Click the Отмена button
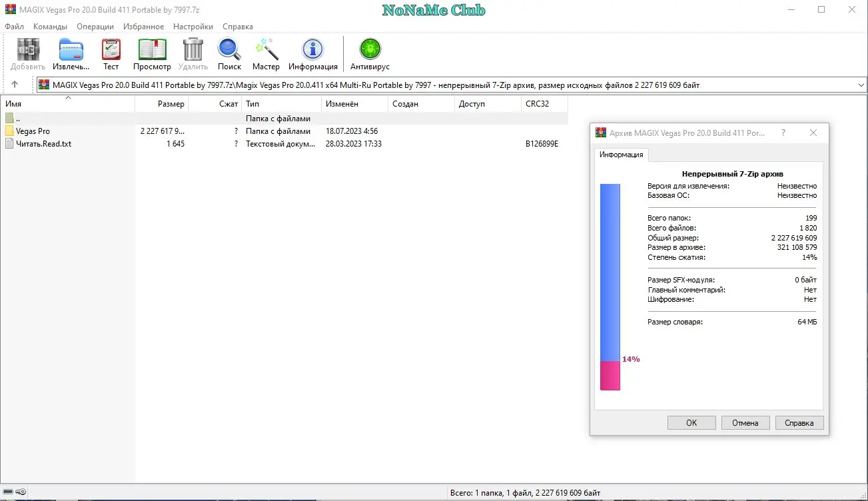This screenshot has height=501, width=868. [745, 423]
